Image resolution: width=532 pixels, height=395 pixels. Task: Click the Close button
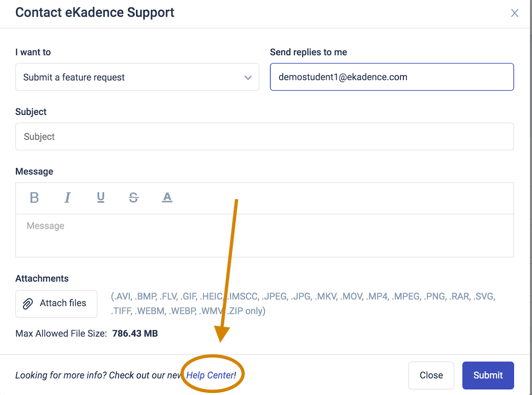(431, 375)
